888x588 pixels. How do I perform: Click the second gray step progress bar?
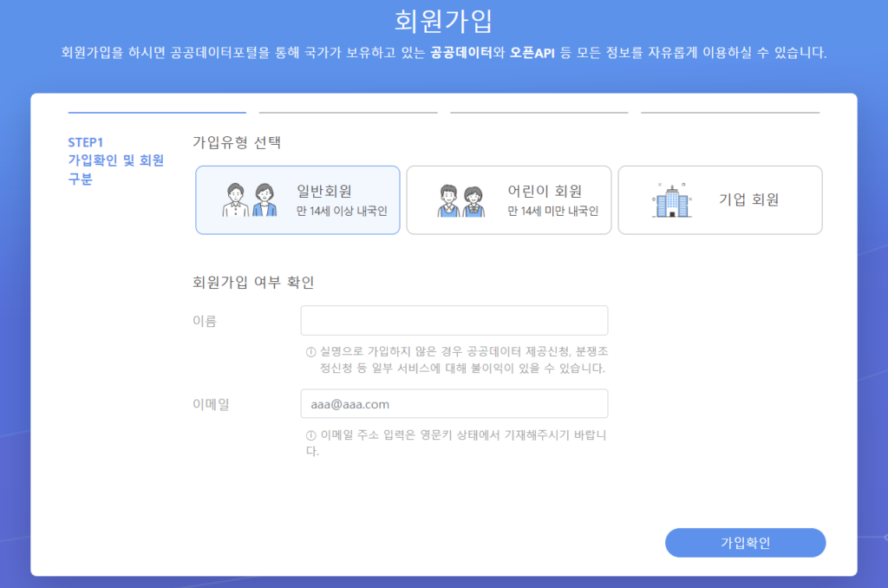click(x=348, y=112)
